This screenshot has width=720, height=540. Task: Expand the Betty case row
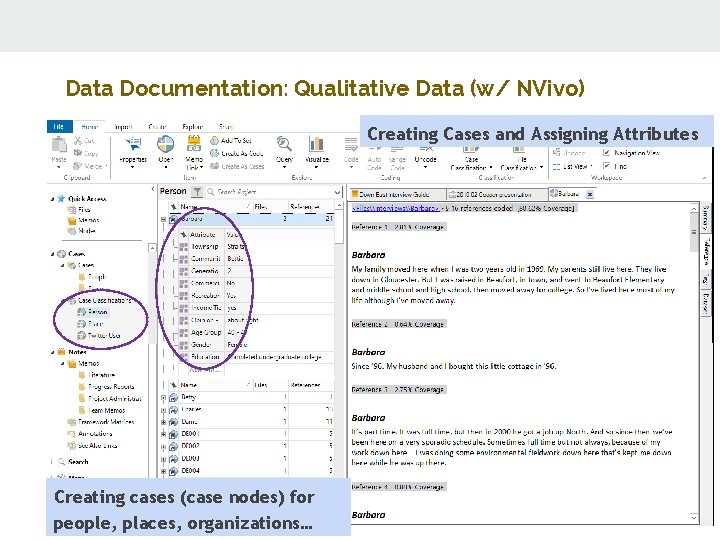[x=163, y=398]
